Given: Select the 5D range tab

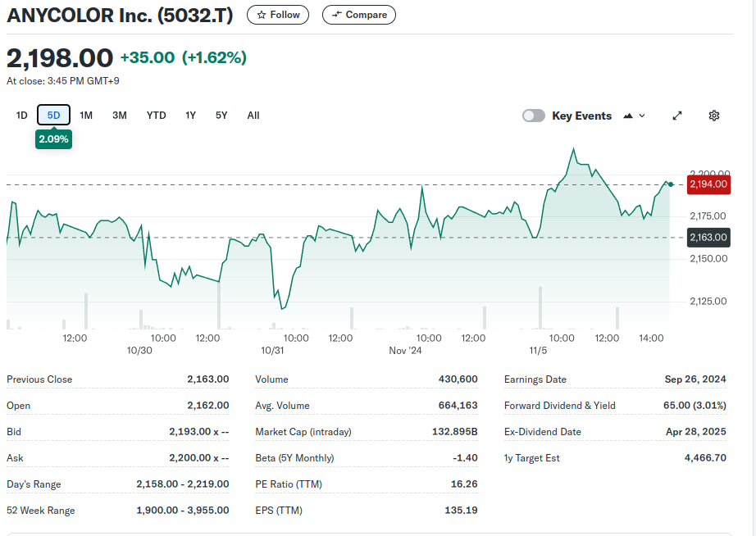Looking at the screenshot, I should point(53,116).
